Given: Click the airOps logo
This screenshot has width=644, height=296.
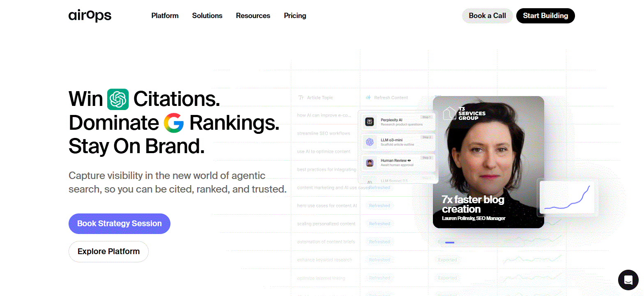Looking at the screenshot, I should point(90,16).
